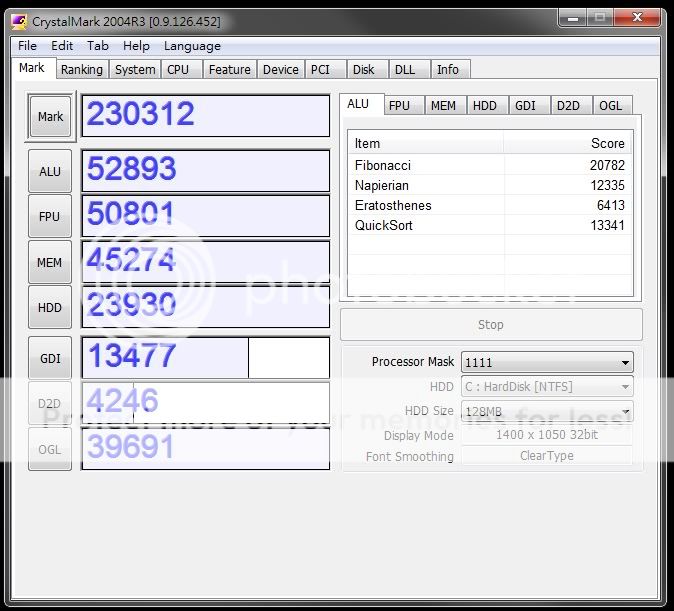Screen dimensions: 674x611
Task: Click the Display Mode value 1400 x 1050 32bit
Action: (547, 435)
